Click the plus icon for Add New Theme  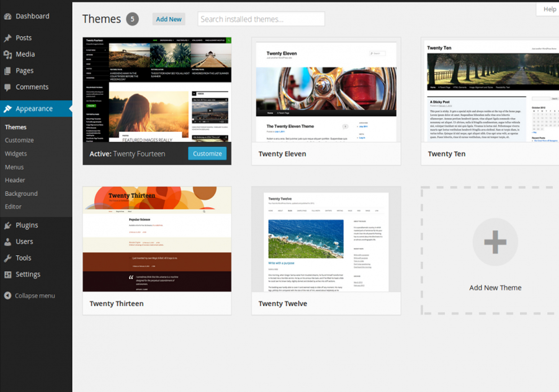pyautogui.click(x=495, y=242)
